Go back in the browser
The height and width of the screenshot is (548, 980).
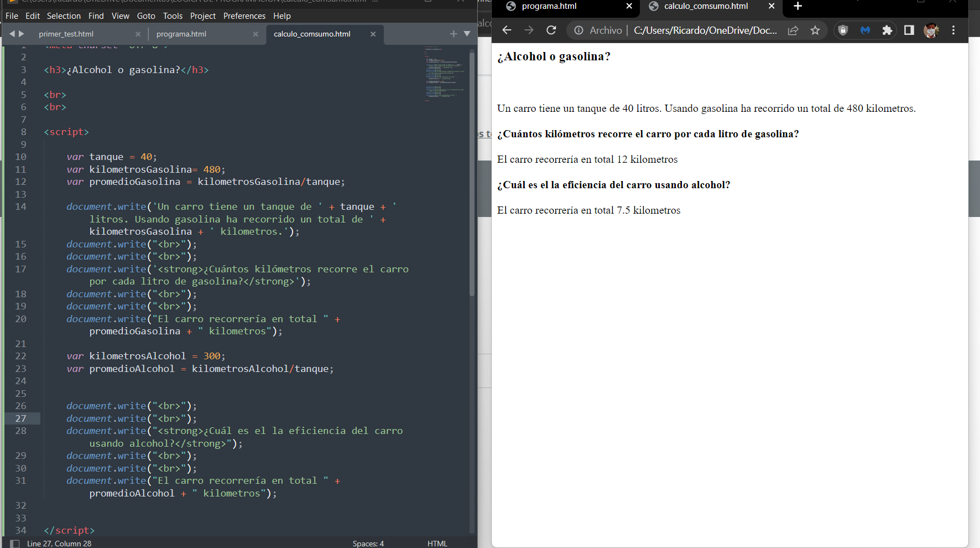click(507, 30)
